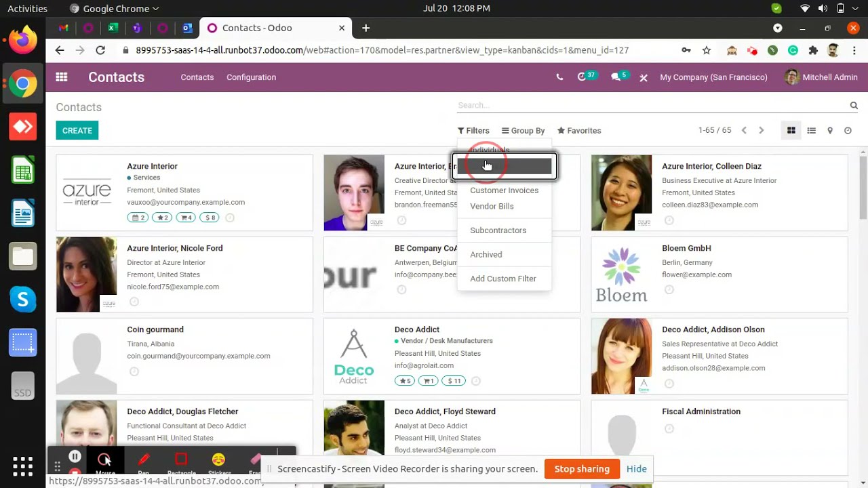Open Google Chrome app menu in top bar
Viewport: 868px width, 488px height.
(115, 8)
